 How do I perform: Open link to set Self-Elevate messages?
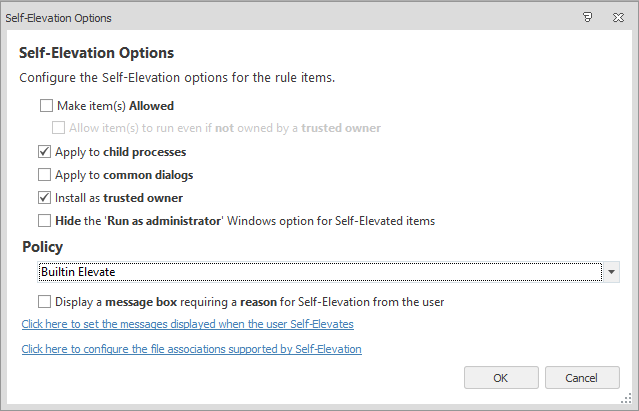coord(187,324)
